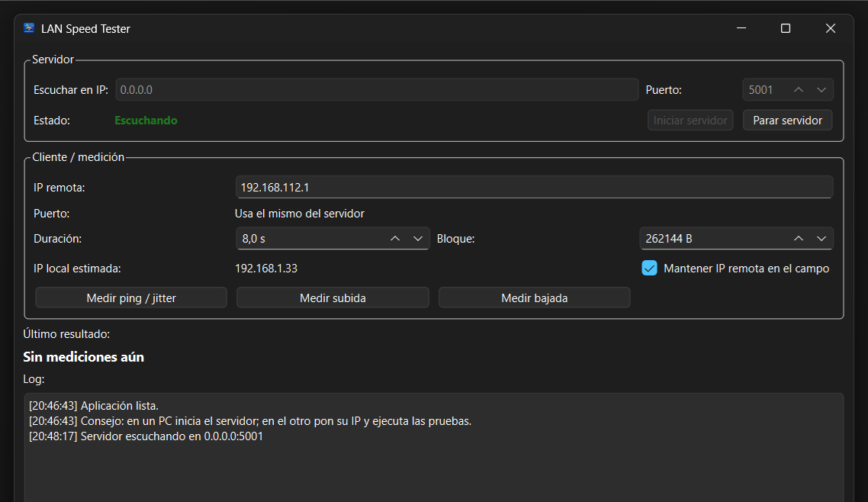Image resolution: width=868 pixels, height=502 pixels.
Task: Run the Medir bajada download test
Action: (534, 298)
